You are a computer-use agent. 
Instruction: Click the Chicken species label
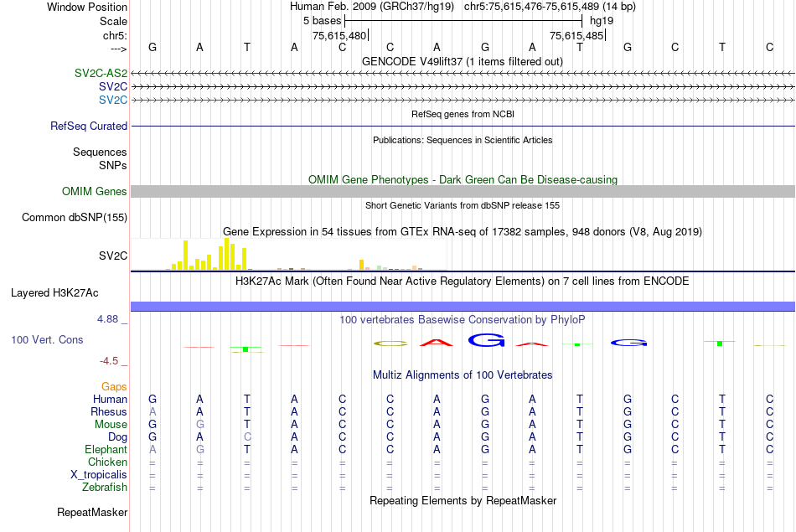pos(107,462)
